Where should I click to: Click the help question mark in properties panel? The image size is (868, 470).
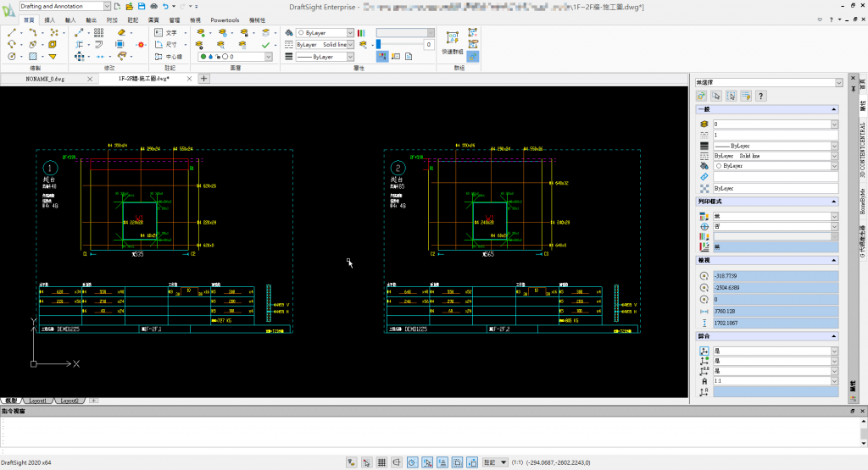[762, 97]
